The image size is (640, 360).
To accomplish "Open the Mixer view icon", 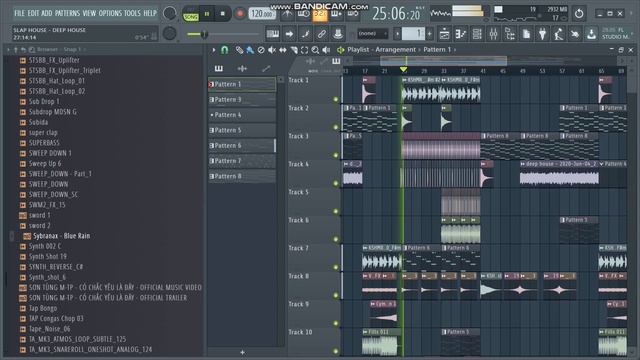I will (493, 34).
